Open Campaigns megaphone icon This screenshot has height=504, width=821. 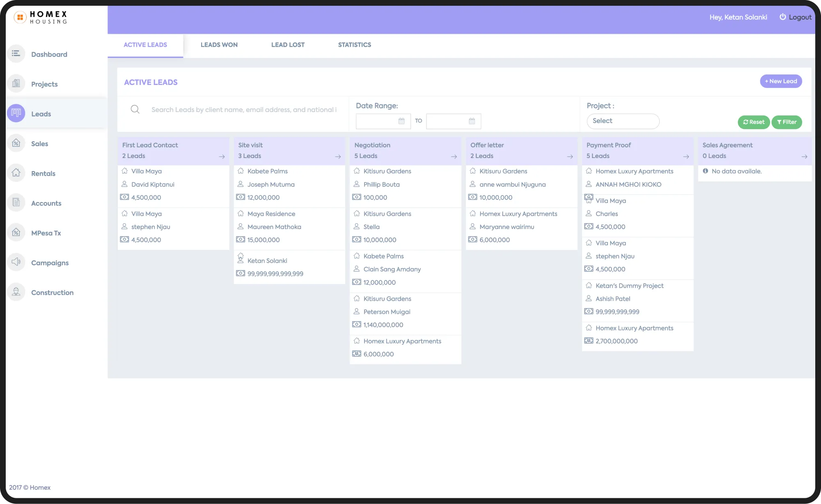tap(16, 262)
